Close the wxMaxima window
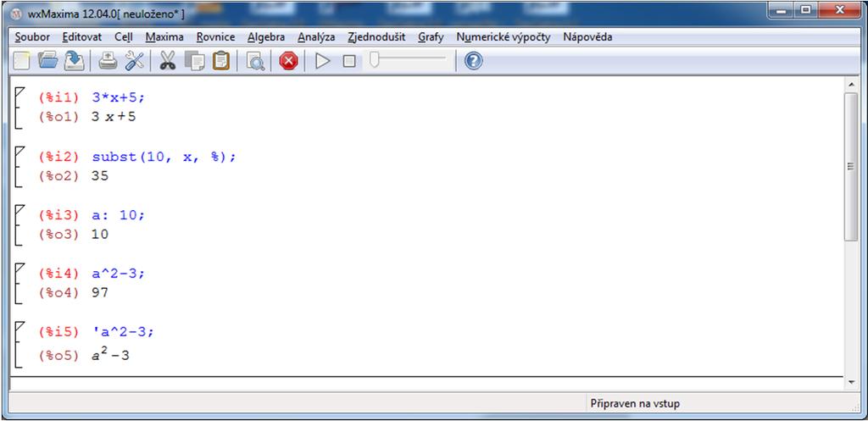The image size is (868, 421). pyautogui.click(x=840, y=10)
